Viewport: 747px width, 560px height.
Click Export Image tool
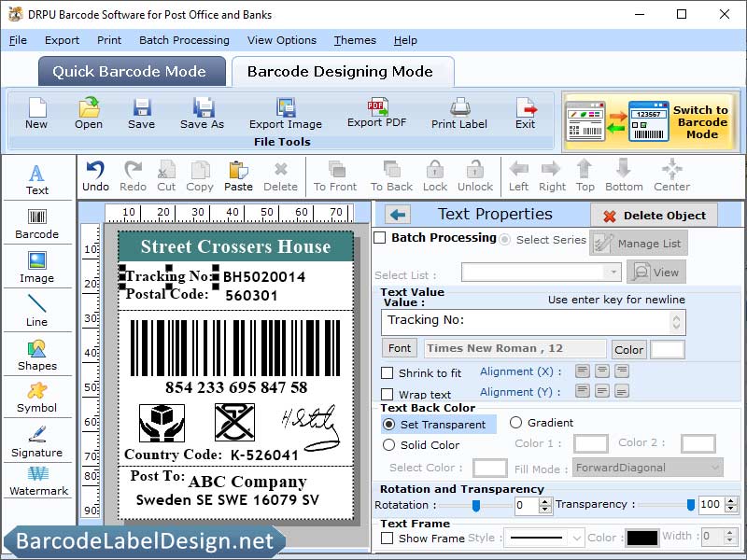click(x=286, y=113)
